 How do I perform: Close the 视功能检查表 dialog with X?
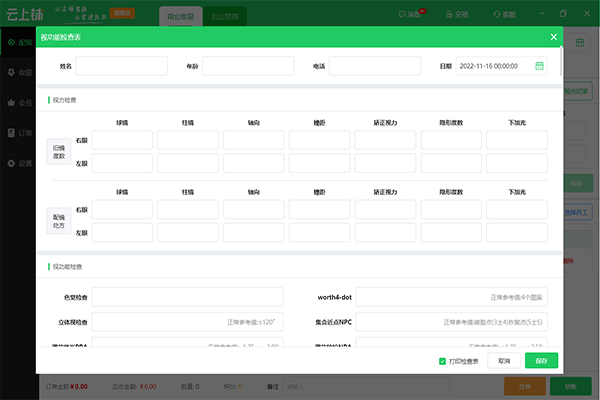pyautogui.click(x=553, y=37)
